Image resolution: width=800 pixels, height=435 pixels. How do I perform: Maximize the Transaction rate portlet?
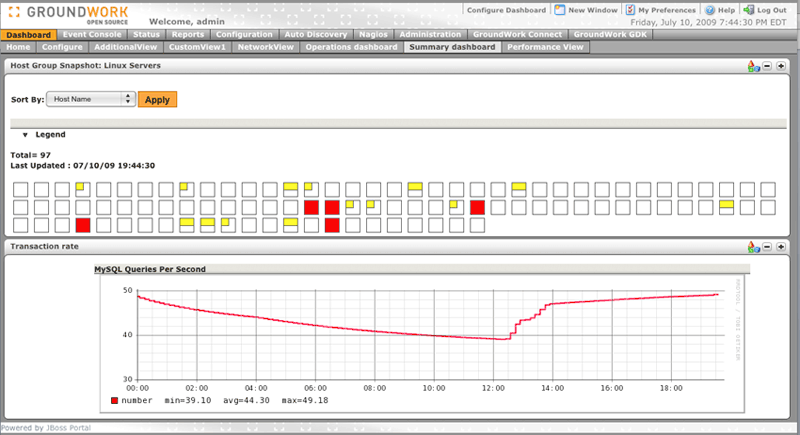point(781,246)
